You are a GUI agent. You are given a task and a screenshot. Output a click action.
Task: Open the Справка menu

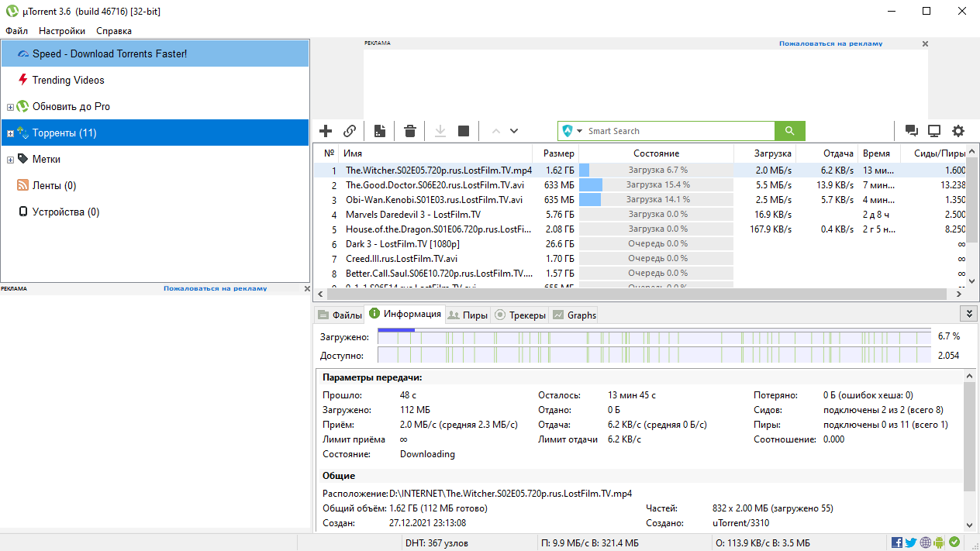click(x=114, y=31)
